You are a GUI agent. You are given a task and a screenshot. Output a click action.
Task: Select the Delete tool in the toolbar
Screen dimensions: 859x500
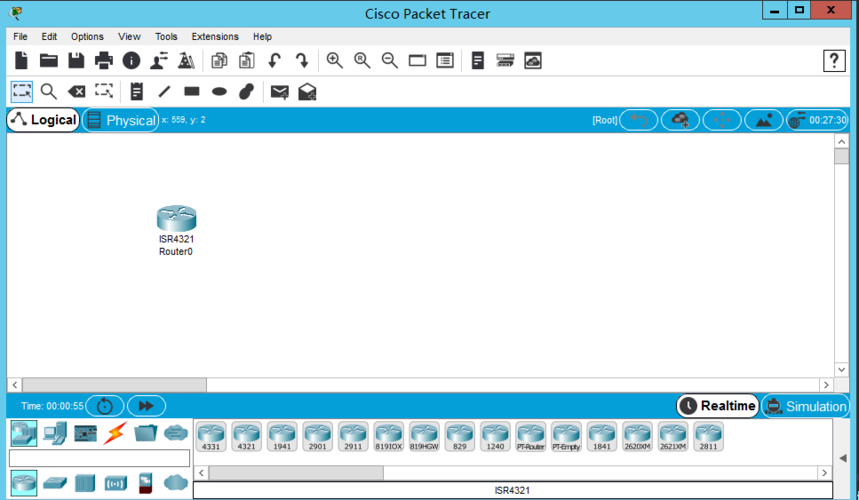tap(76, 91)
